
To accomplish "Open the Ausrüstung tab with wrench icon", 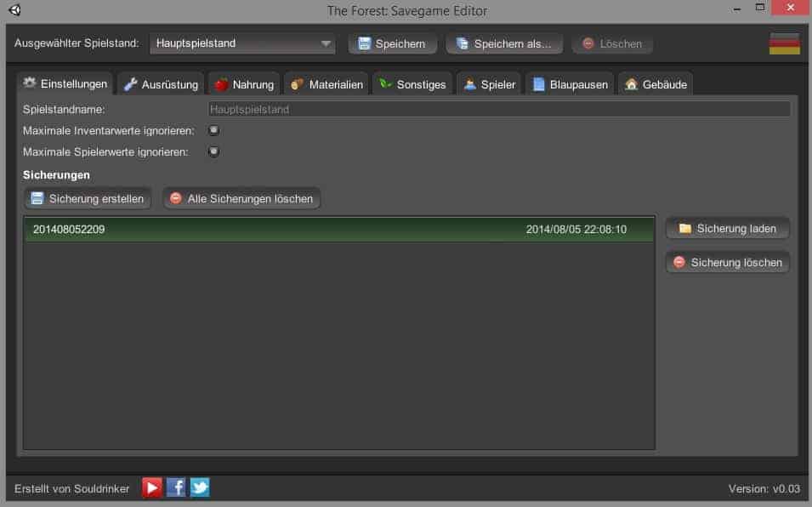I will click(161, 84).
